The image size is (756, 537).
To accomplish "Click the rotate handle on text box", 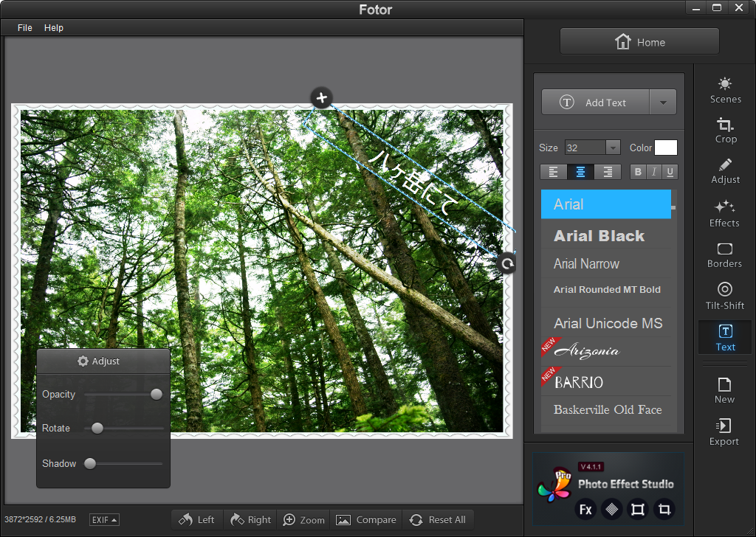I will (x=506, y=263).
